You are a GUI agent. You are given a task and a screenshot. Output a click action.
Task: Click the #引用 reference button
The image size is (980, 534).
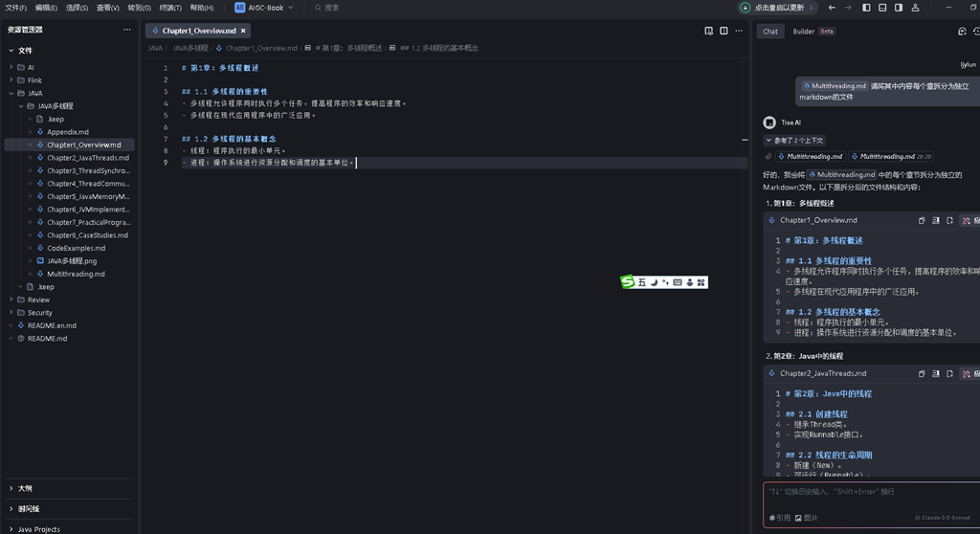pos(780,518)
